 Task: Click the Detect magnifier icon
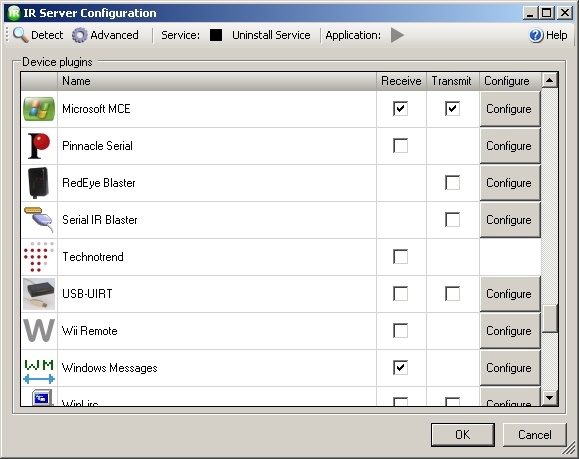click(21, 35)
